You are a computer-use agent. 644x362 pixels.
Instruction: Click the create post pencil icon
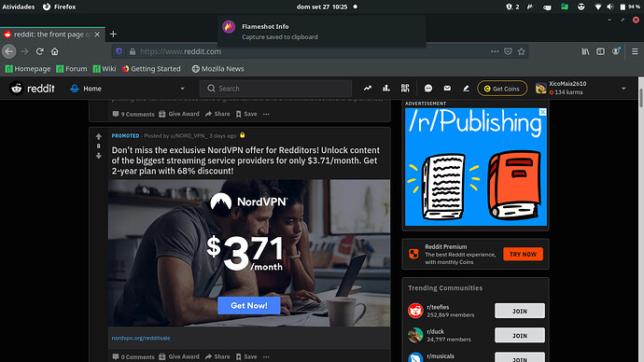(466, 89)
